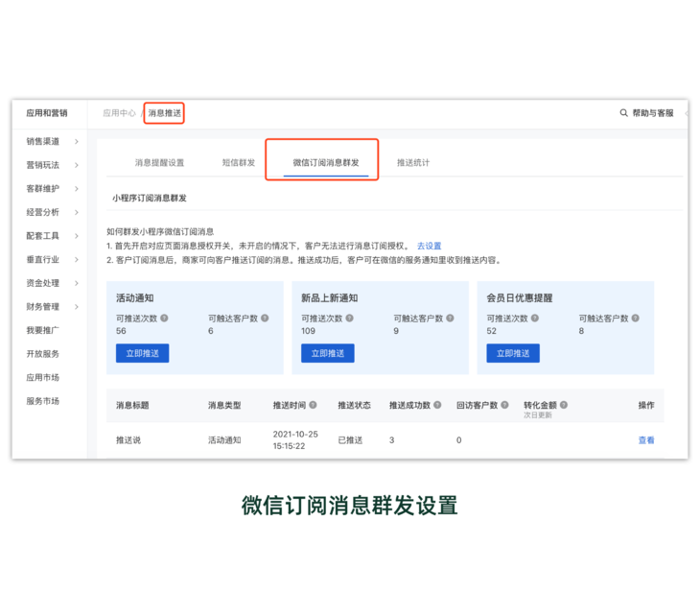Click 立即推送 under 新品上新通知
The image size is (700, 615).
coord(328,353)
